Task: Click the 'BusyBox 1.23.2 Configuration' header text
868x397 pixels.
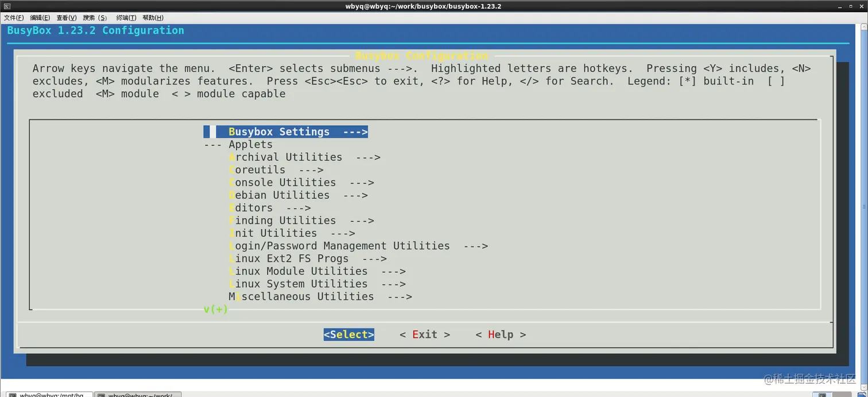Action: (x=96, y=30)
